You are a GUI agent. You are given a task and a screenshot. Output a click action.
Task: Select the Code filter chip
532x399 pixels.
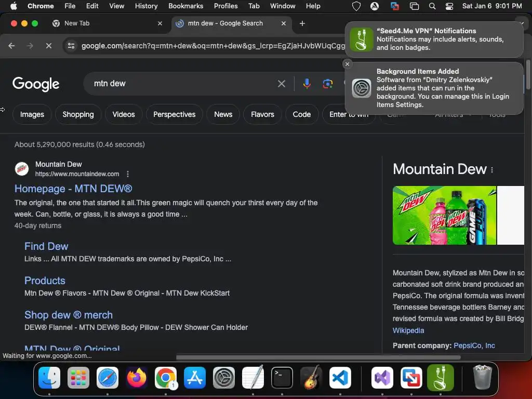(302, 115)
